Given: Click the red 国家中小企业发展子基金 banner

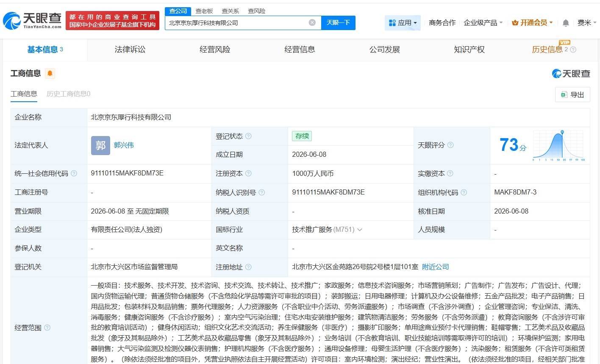Looking at the screenshot, I should click(112, 20).
